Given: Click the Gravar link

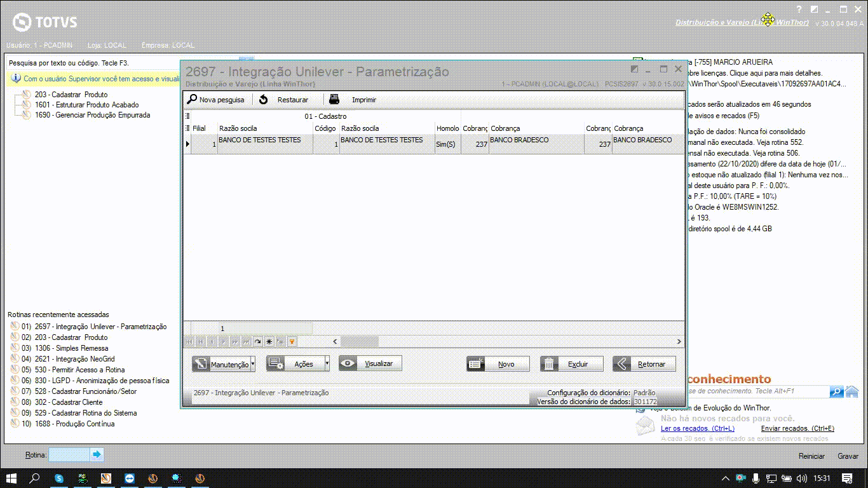Looking at the screenshot, I should click(x=848, y=456).
